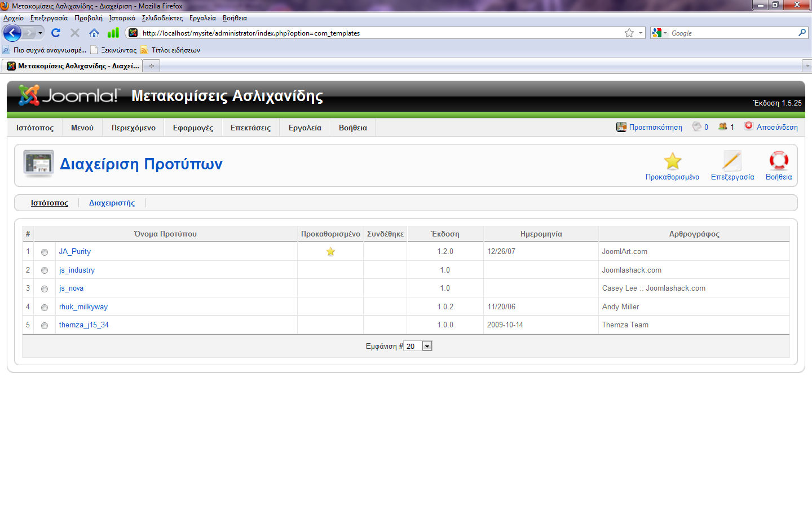Image resolution: width=812 pixels, height=508 pixels.
Task: Click the Τίτλοι ειδήσεων RSS feed icon
Action: 145,50
